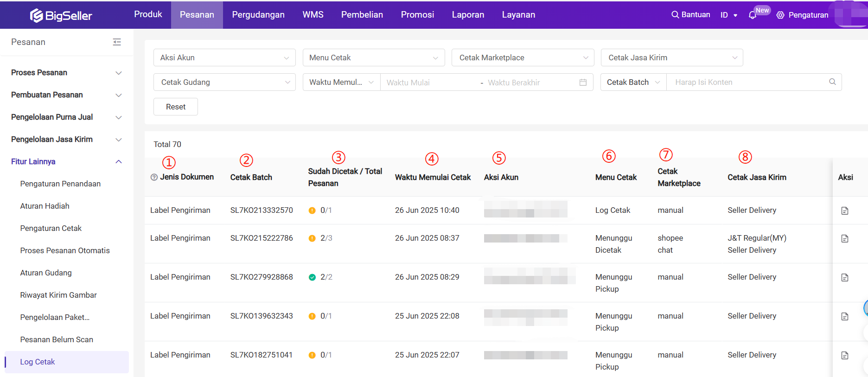The image size is (868, 377).
Task: Open the Promosi menu
Action: click(x=417, y=15)
